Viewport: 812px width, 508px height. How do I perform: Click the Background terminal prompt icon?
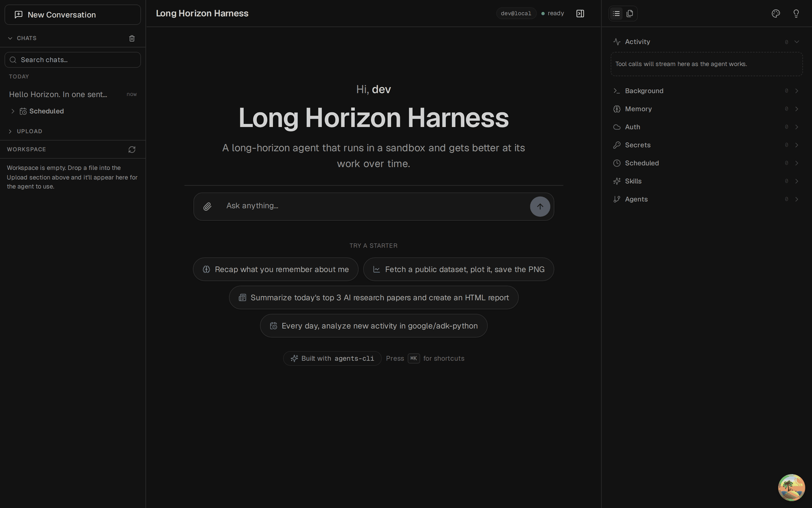pos(617,91)
